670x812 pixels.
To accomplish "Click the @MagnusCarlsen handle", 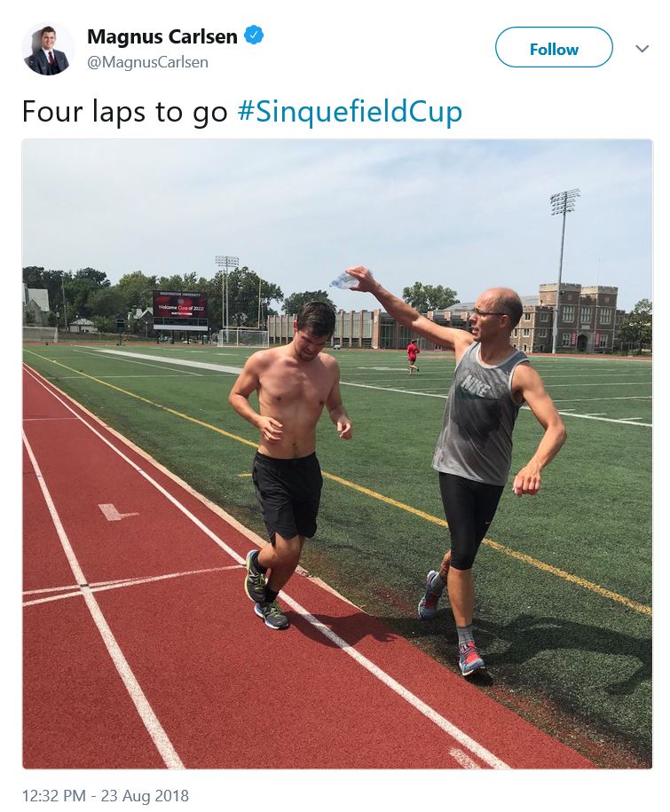I will [x=147, y=62].
